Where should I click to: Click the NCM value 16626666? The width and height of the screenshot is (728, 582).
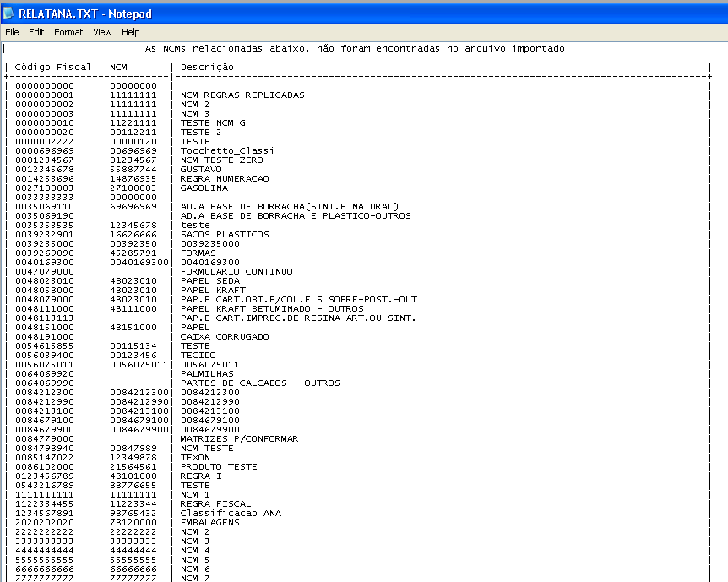133,234
